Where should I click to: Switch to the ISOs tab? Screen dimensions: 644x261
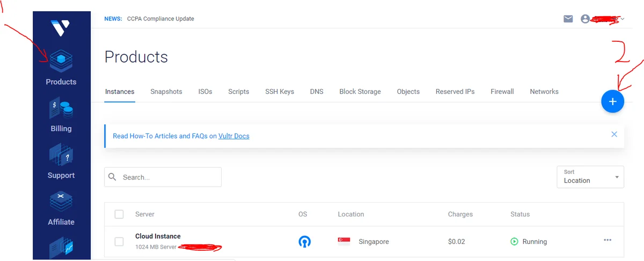205,92
